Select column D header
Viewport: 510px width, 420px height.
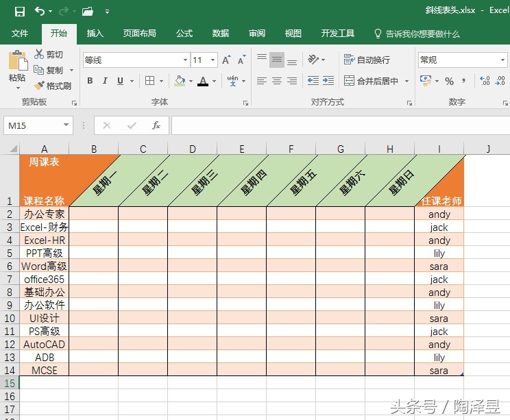[192, 149]
